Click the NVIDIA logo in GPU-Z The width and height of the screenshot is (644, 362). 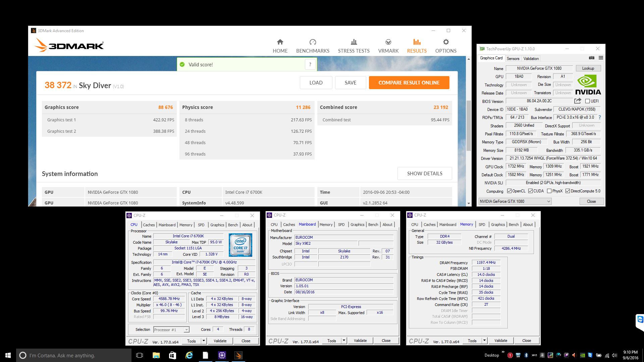[x=588, y=85]
